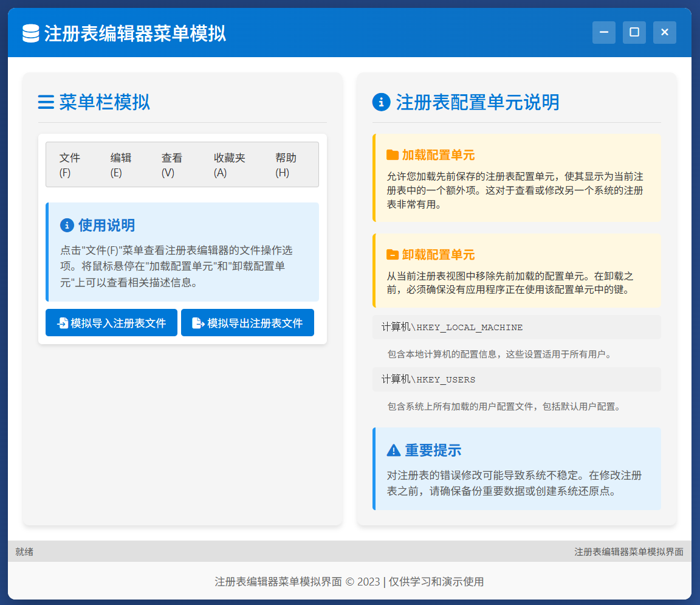Open the 收藏夹(A) menu
This screenshot has width=700, height=605.
pyautogui.click(x=230, y=165)
